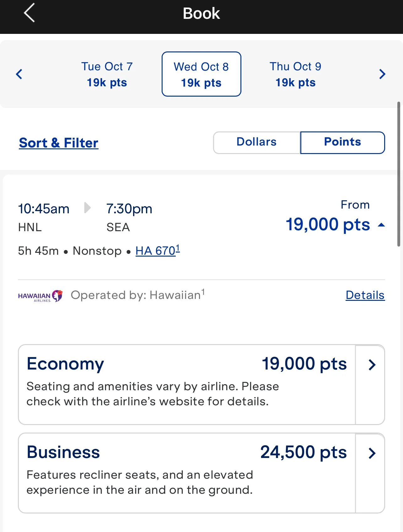The width and height of the screenshot is (403, 532).
Task: Open Sort & Filter options
Action: tap(59, 143)
